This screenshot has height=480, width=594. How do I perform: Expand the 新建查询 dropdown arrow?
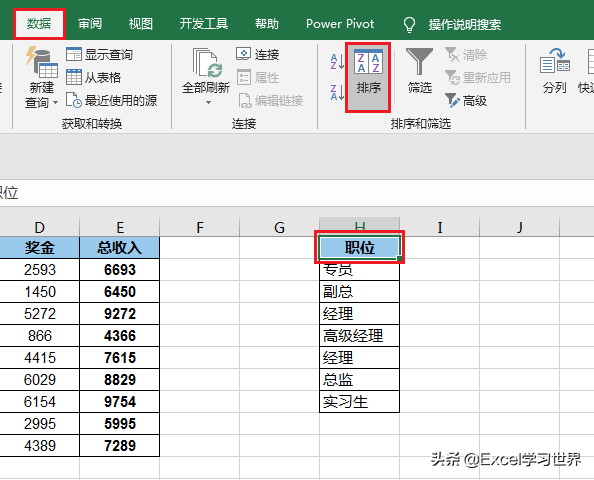(56, 102)
